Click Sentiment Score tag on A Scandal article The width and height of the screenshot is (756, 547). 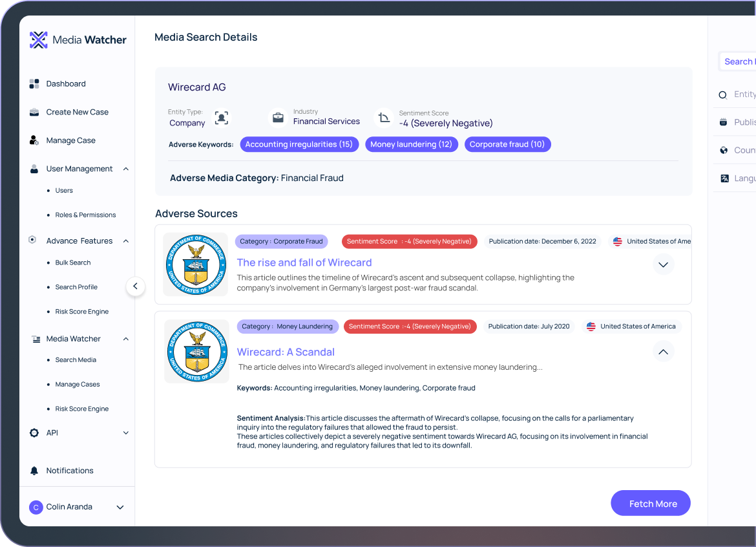(x=410, y=327)
